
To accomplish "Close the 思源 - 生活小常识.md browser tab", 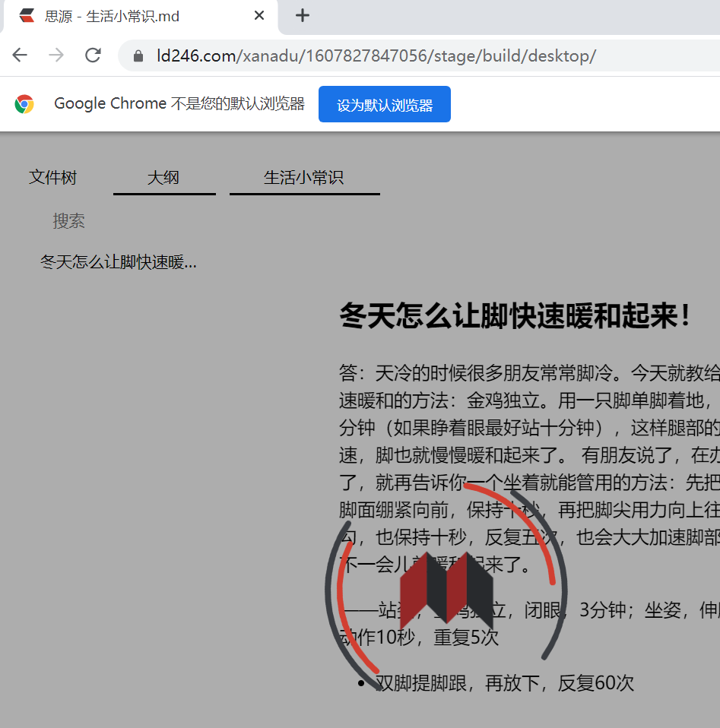I will tap(259, 15).
